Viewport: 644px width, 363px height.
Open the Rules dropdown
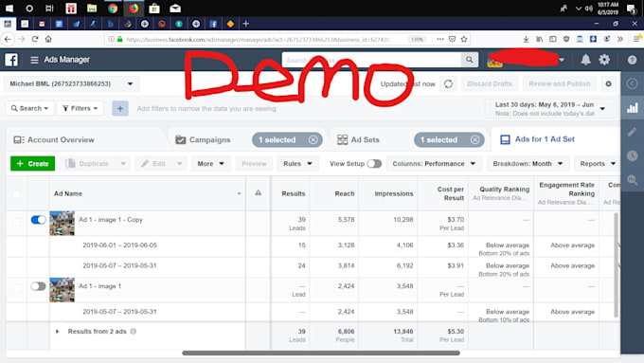click(297, 164)
